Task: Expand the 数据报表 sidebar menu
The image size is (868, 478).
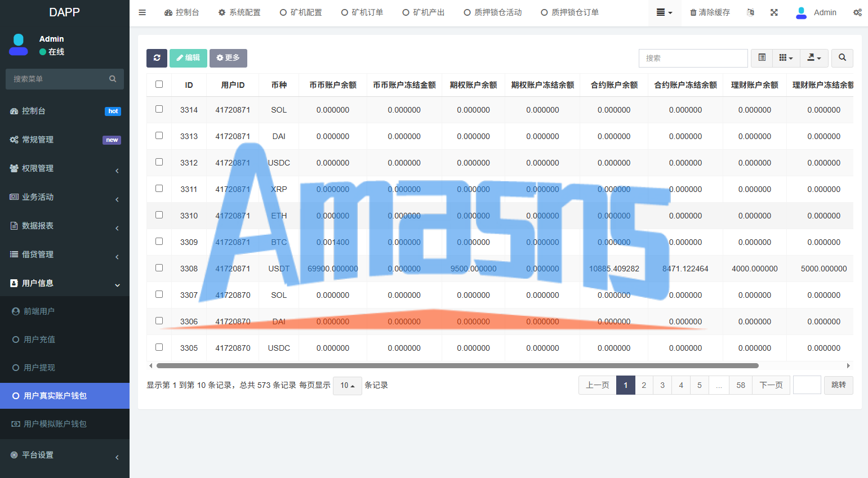Action: tap(65, 226)
